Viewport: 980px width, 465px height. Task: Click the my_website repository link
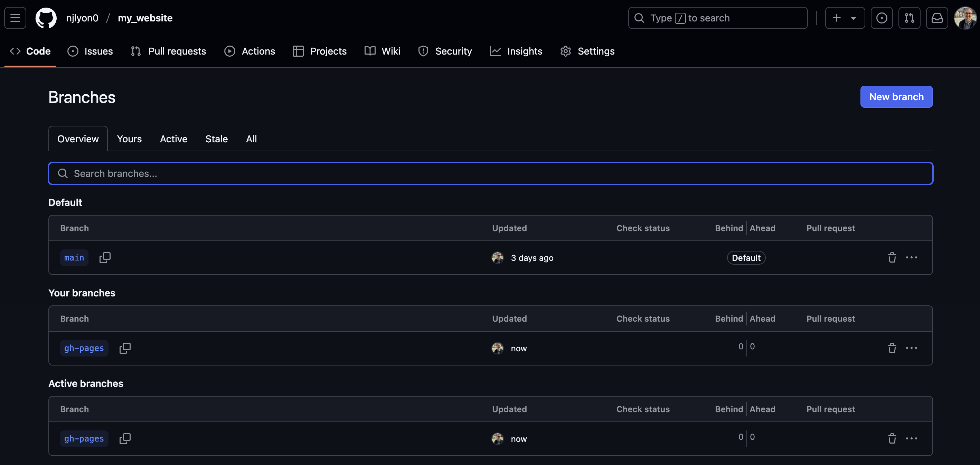pyautogui.click(x=145, y=18)
